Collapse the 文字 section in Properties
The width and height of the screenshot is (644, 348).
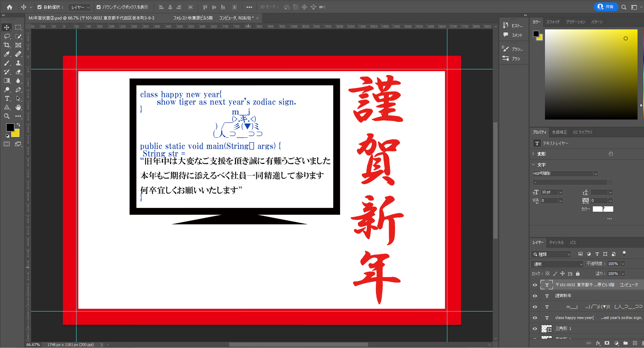534,165
